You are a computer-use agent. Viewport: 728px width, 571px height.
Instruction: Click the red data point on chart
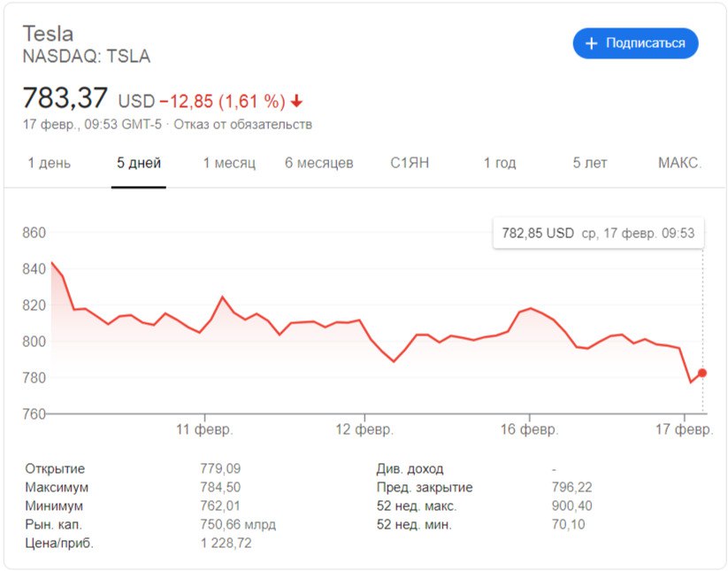tap(702, 373)
